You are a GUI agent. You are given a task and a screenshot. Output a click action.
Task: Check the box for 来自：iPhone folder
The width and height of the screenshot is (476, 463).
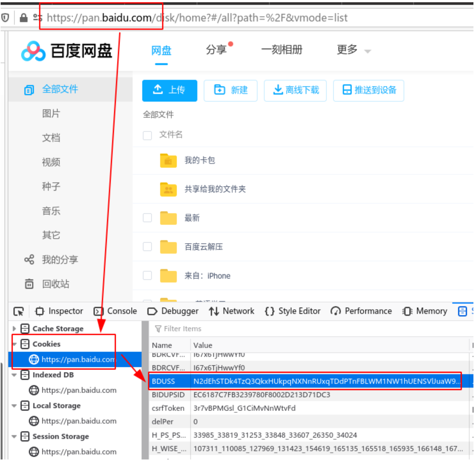147,276
